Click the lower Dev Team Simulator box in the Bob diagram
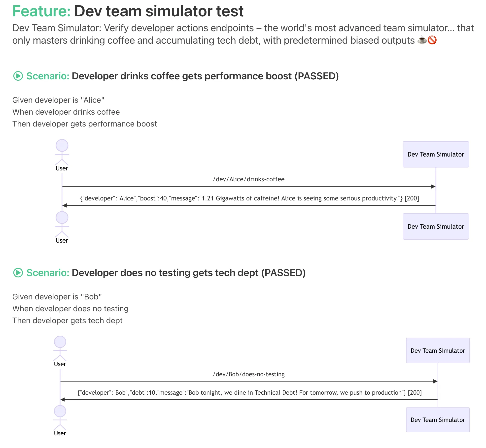 point(438,420)
